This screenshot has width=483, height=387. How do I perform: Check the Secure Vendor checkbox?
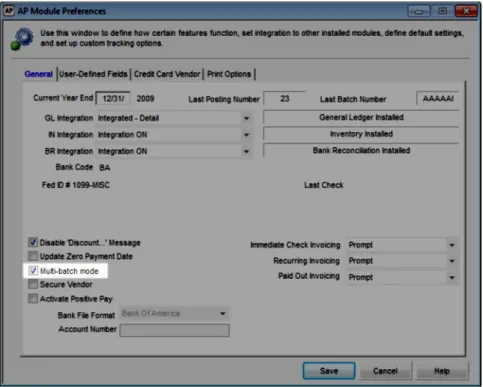click(x=33, y=284)
